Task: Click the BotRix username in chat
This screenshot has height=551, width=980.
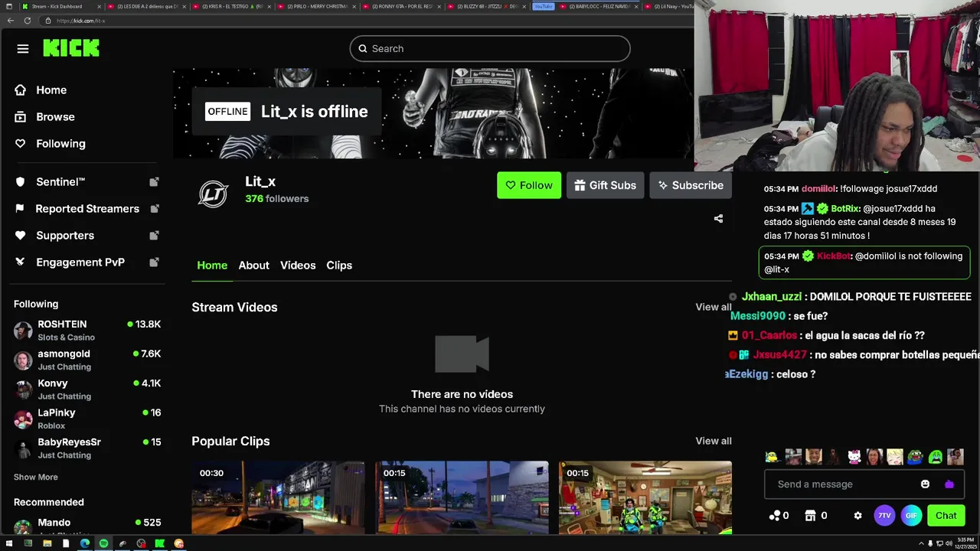Action: pos(845,209)
